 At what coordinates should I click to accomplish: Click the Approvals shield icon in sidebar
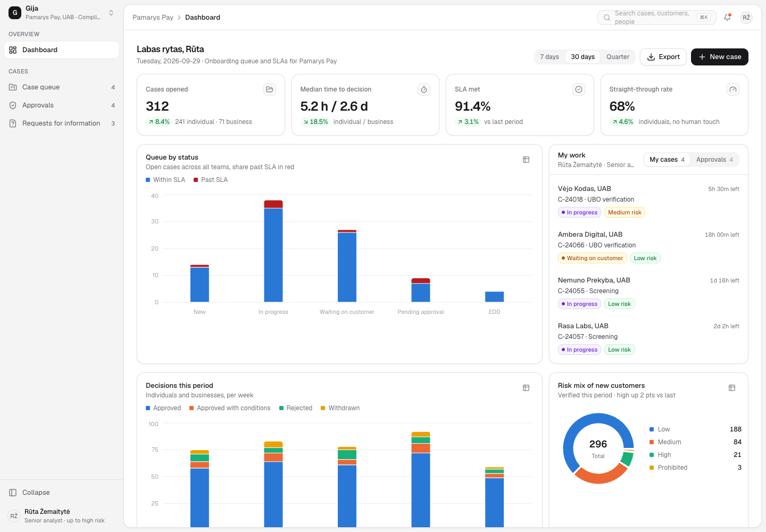(13, 105)
